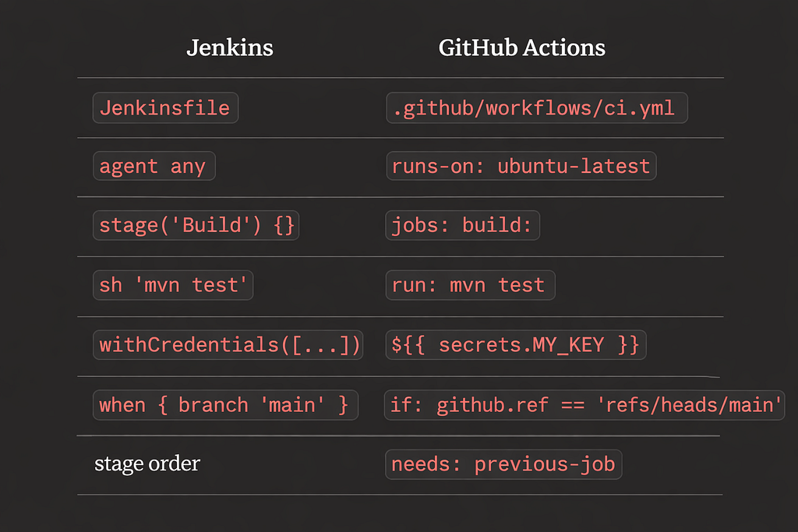Click the if: github.ref == 'refs/heads/main' snippet
This screenshot has height=532, width=798.
(584, 405)
